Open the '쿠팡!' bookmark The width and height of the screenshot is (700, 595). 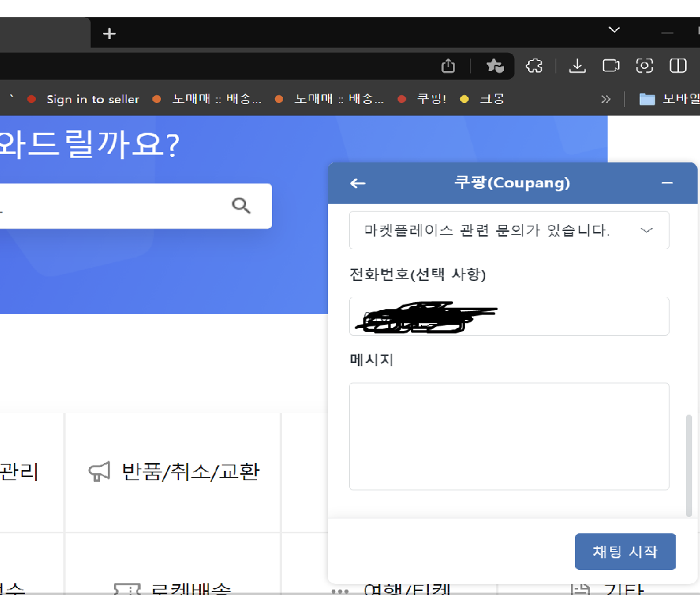[422, 99]
